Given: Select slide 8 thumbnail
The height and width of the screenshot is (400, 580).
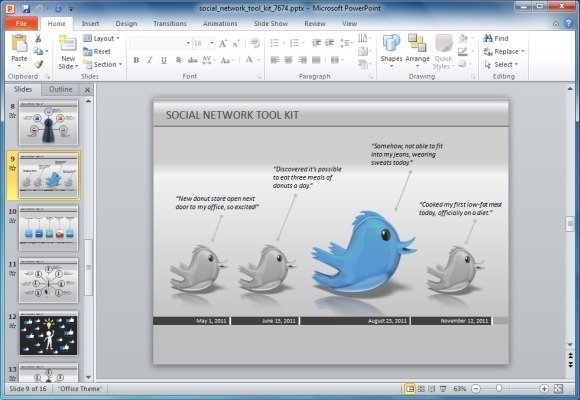Looking at the screenshot, I should pos(48,123).
